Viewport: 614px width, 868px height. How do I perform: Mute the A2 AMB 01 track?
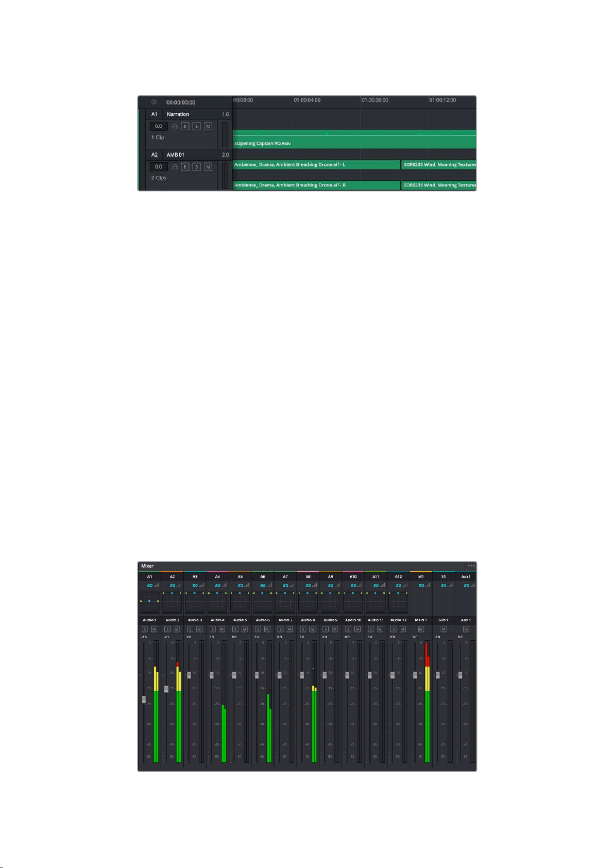pyautogui.click(x=208, y=167)
